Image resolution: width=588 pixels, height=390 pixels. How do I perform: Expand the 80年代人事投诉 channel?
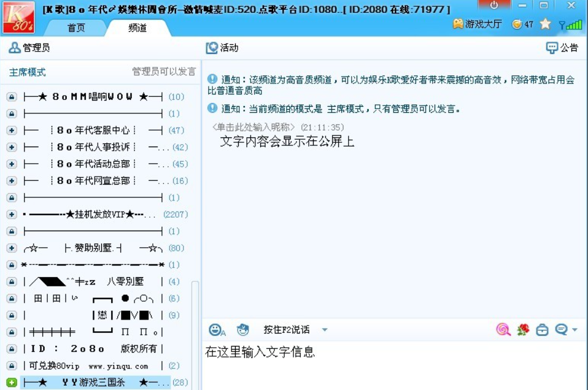pyautogui.click(x=12, y=147)
